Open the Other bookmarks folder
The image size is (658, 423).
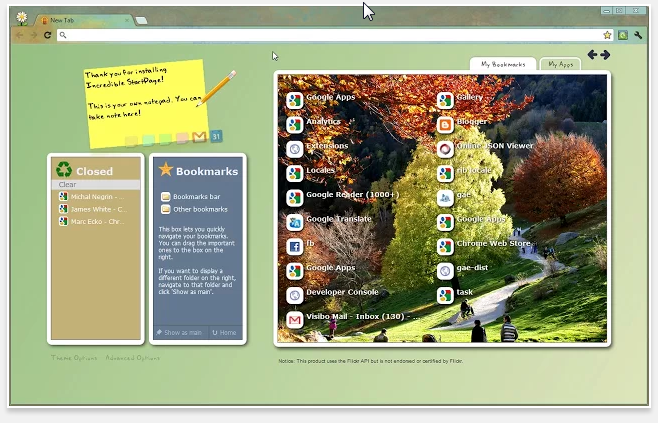(x=194, y=209)
